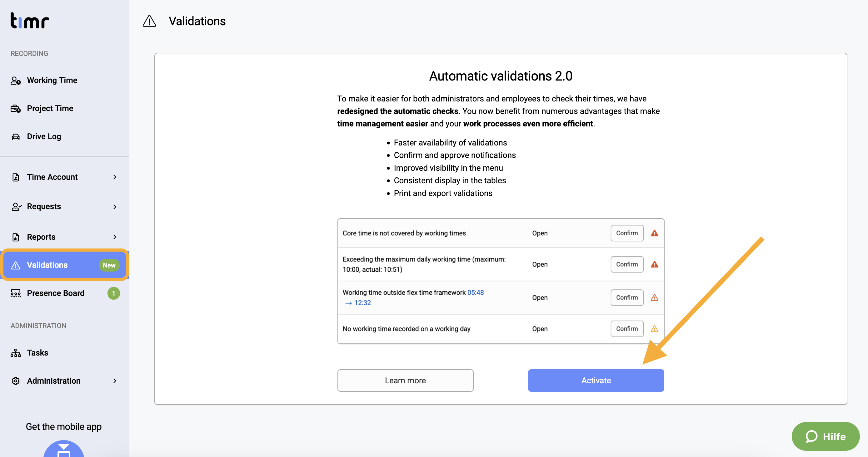Click the Administration gear icon
Image resolution: width=868 pixels, height=457 pixels.
(x=16, y=381)
